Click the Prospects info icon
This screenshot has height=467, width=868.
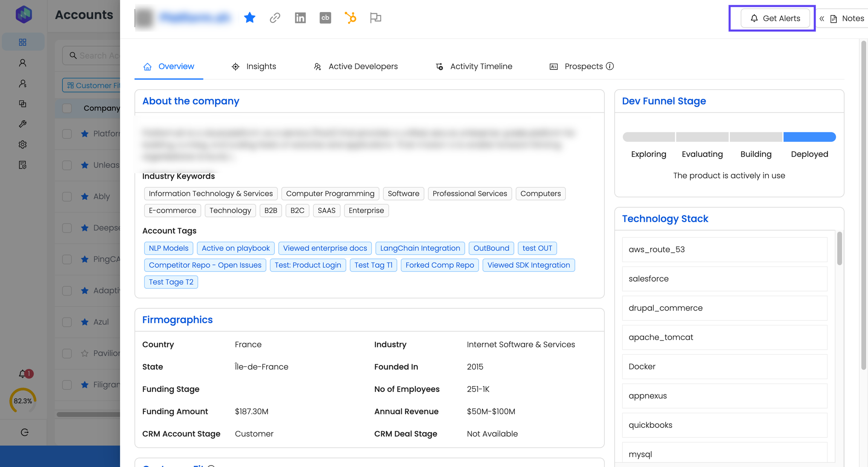coord(610,66)
